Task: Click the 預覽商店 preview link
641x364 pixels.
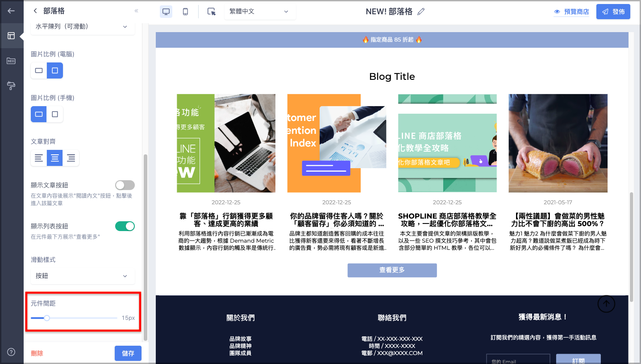Action: click(571, 12)
